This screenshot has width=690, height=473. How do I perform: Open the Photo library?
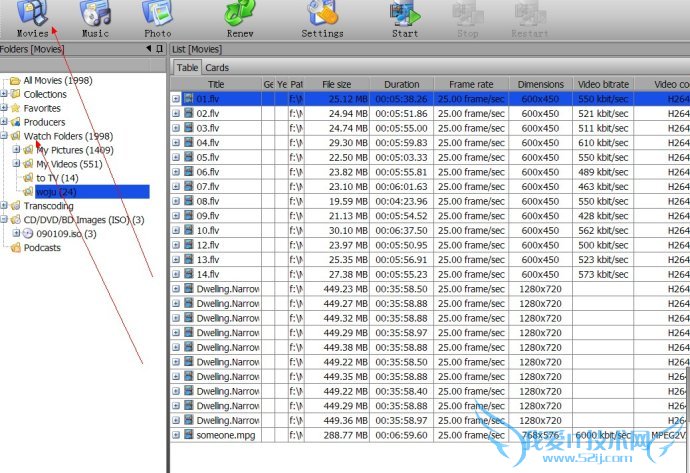157,14
